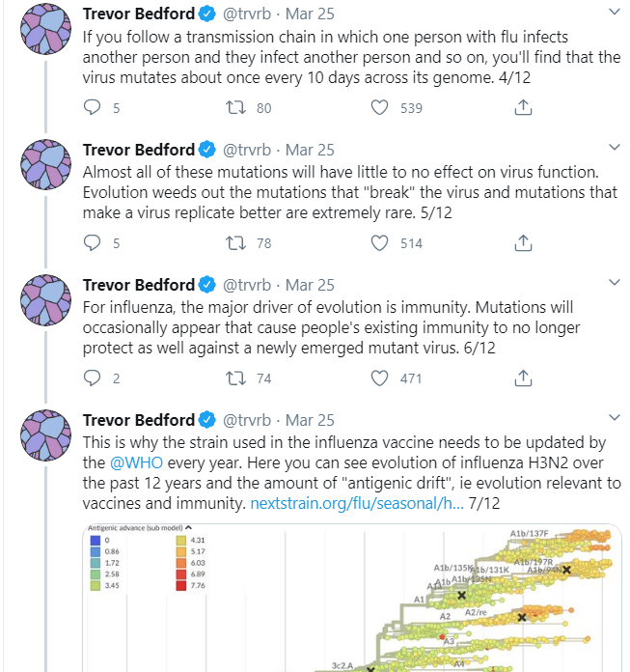Retweet the tweet with 74 retweets
This screenshot has height=672, width=630.
(x=235, y=378)
